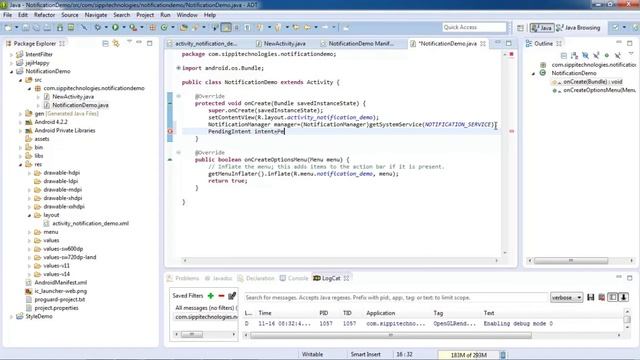Open activity_notification_demo.xml file
The width and height of the screenshot is (640, 360).
[x=90, y=223]
